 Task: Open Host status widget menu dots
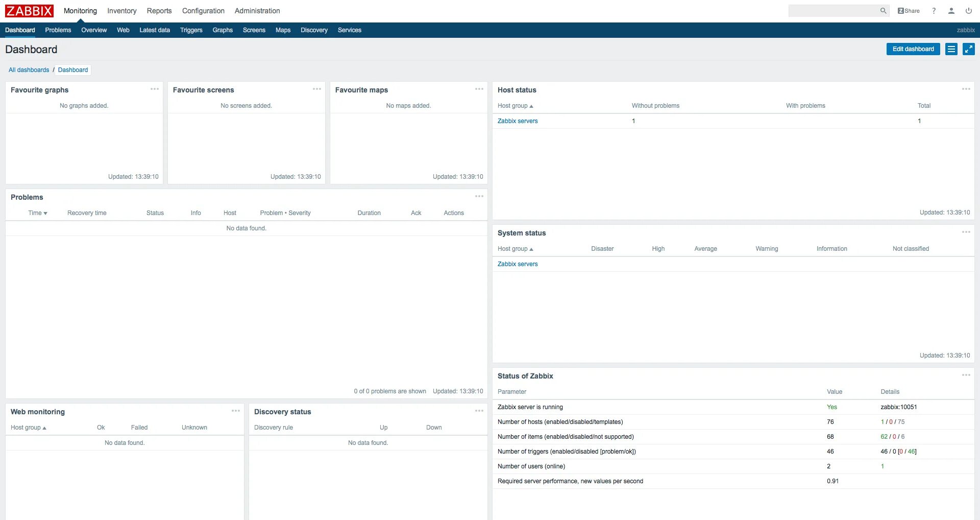[x=966, y=89]
